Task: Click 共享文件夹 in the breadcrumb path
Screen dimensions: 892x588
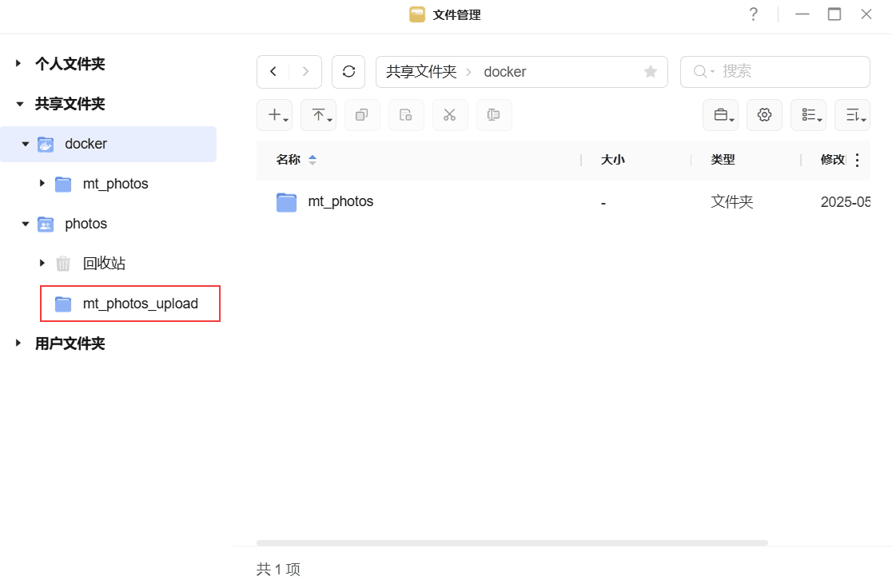Action: [x=421, y=72]
